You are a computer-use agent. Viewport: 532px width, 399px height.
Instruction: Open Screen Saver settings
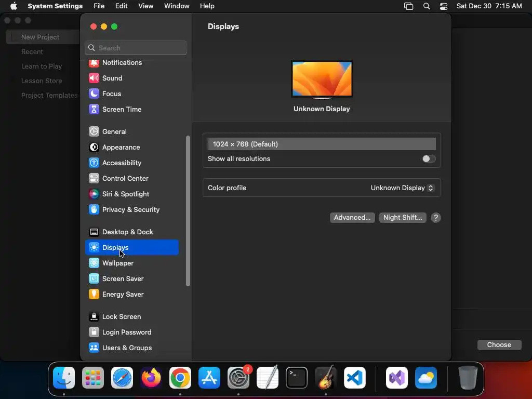coord(131,279)
